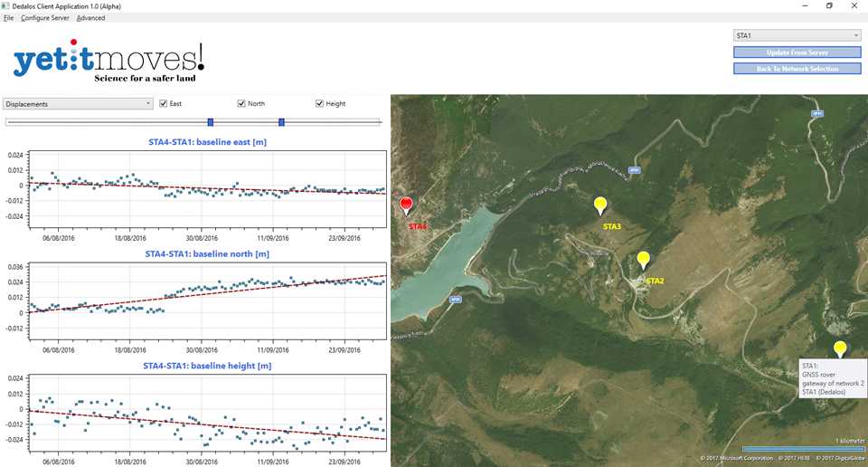Click the STA4 label on the map

click(x=418, y=226)
